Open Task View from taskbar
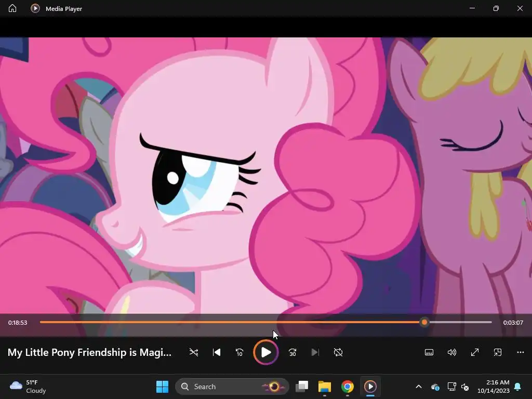 click(x=302, y=387)
